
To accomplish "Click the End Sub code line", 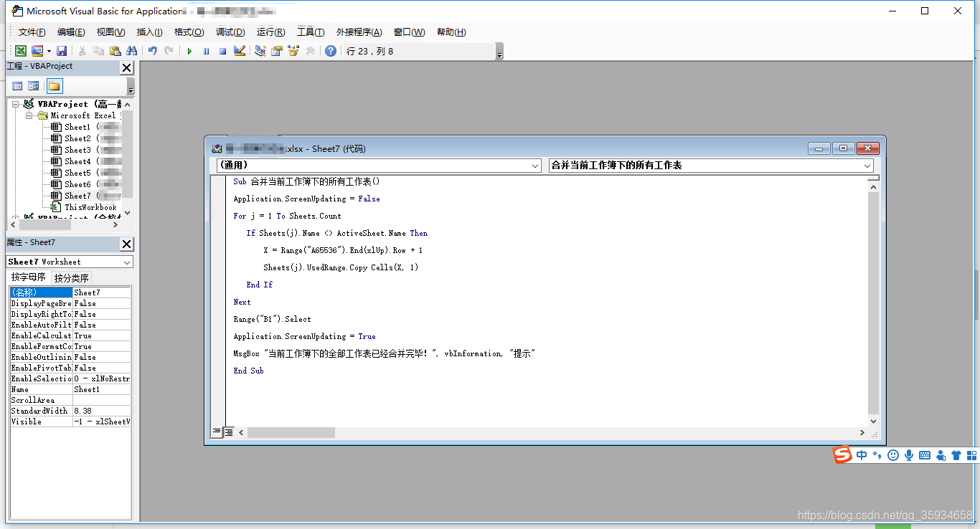I will (248, 371).
